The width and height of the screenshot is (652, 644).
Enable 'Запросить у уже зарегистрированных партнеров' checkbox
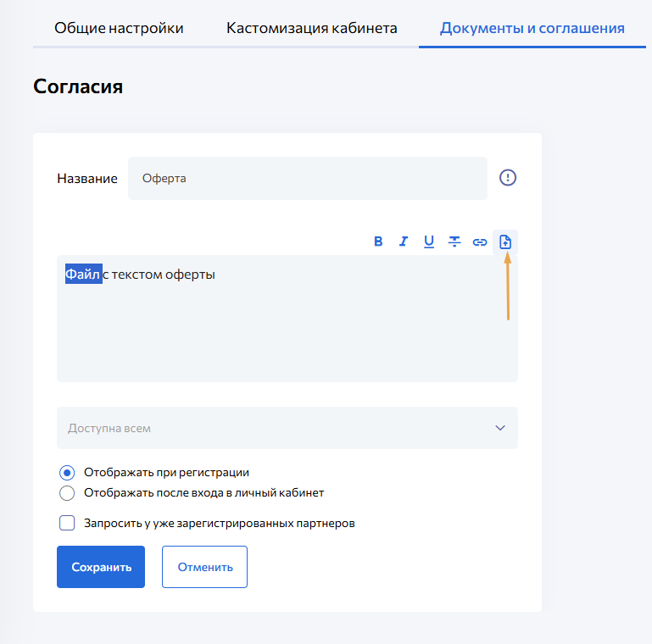click(68, 523)
